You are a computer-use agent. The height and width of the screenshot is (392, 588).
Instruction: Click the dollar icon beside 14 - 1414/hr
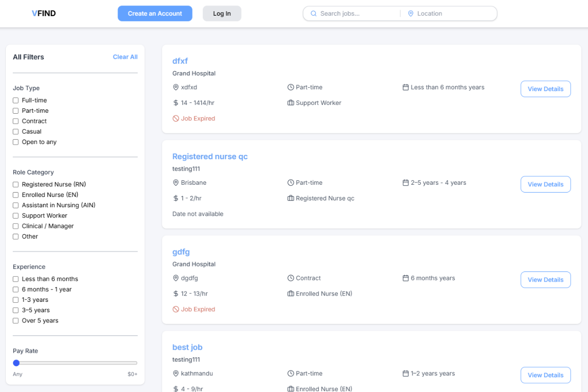pos(176,103)
